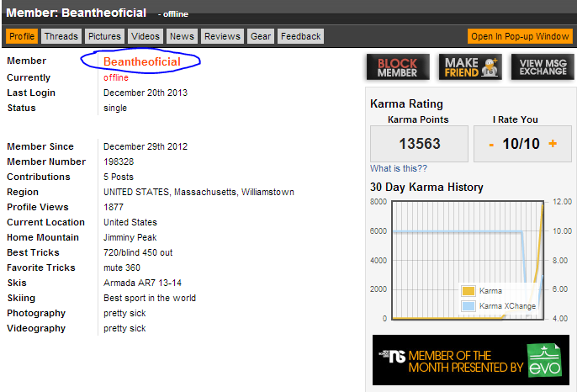Screen dimensions: 577x392
Task: Open the Profile tab
Action: click(22, 36)
